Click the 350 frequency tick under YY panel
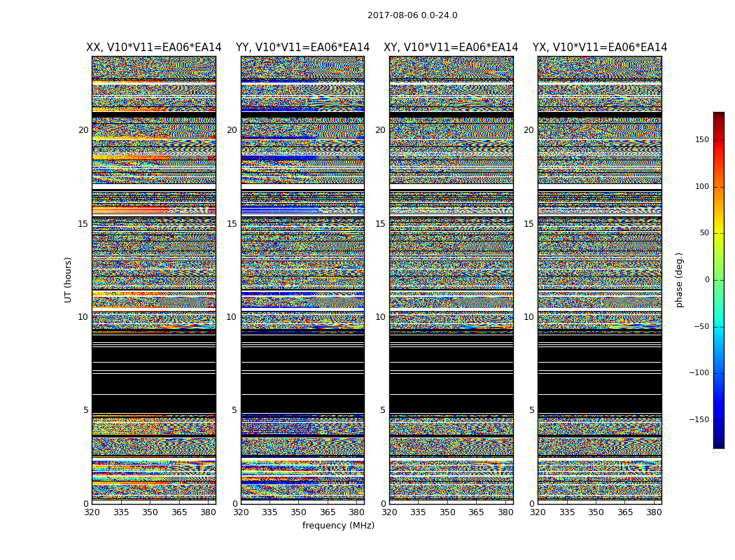The image size is (735, 560). tap(299, 512)
